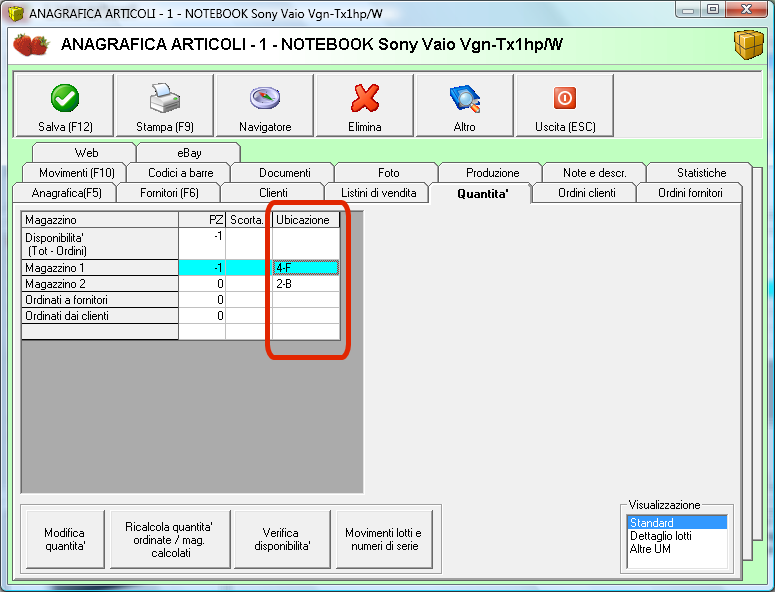Click the Ubicazione column header
The image size is (775, 592).
click(x=305, y=220)
